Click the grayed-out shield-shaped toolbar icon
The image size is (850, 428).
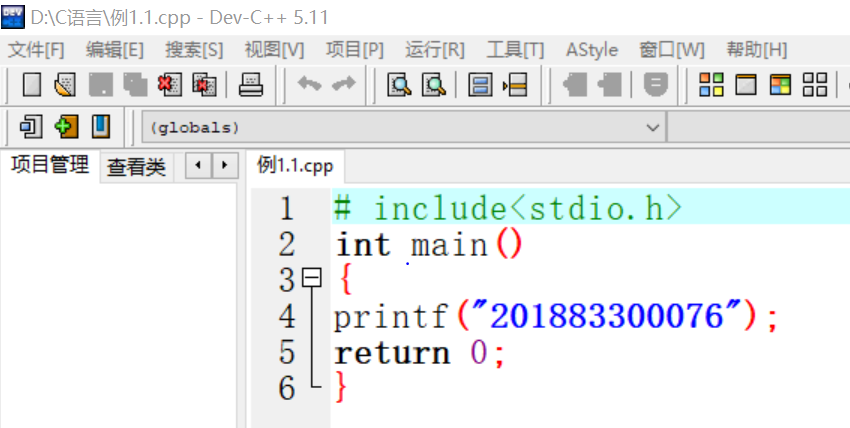click(655, 85)
